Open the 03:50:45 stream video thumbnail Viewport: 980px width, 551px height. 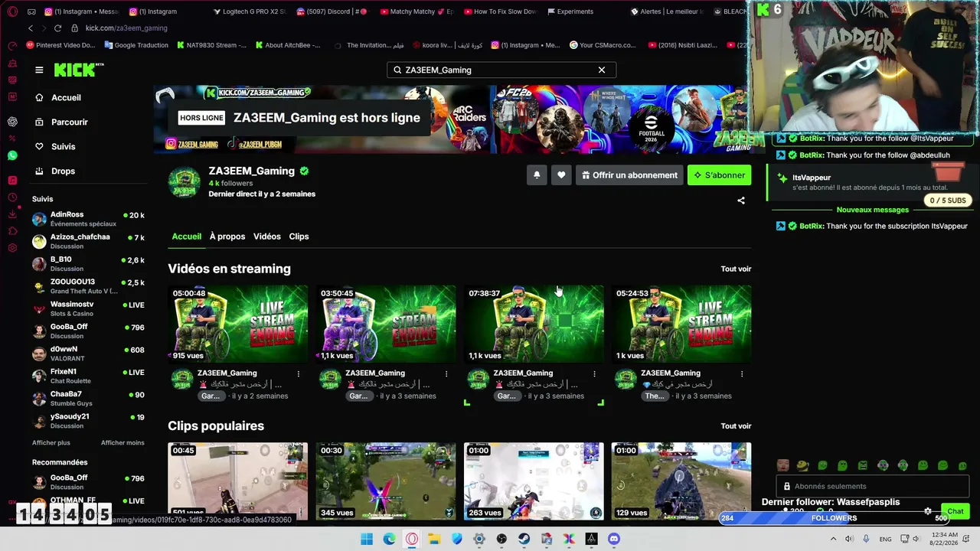point(386,324)
